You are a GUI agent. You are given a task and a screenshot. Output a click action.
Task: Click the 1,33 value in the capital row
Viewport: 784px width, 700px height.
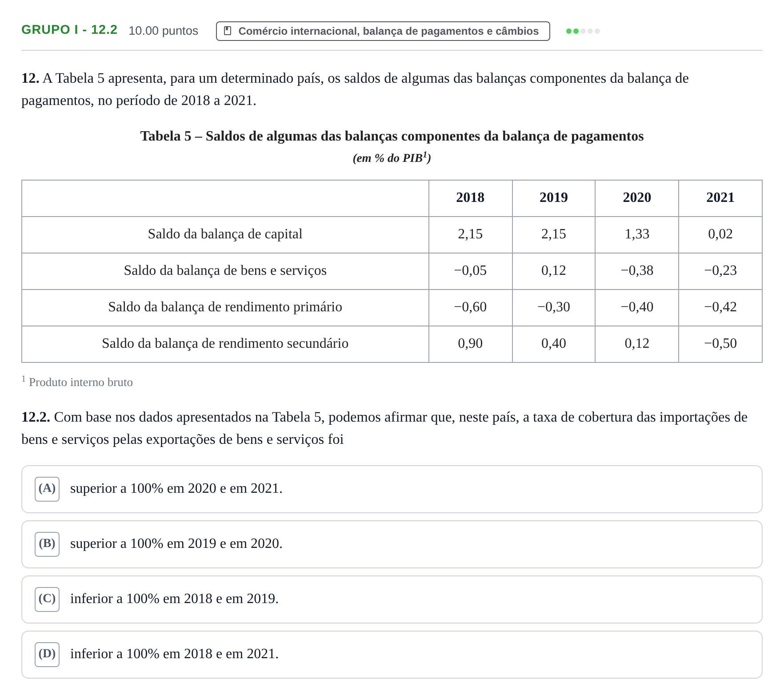tap(637, 234)
